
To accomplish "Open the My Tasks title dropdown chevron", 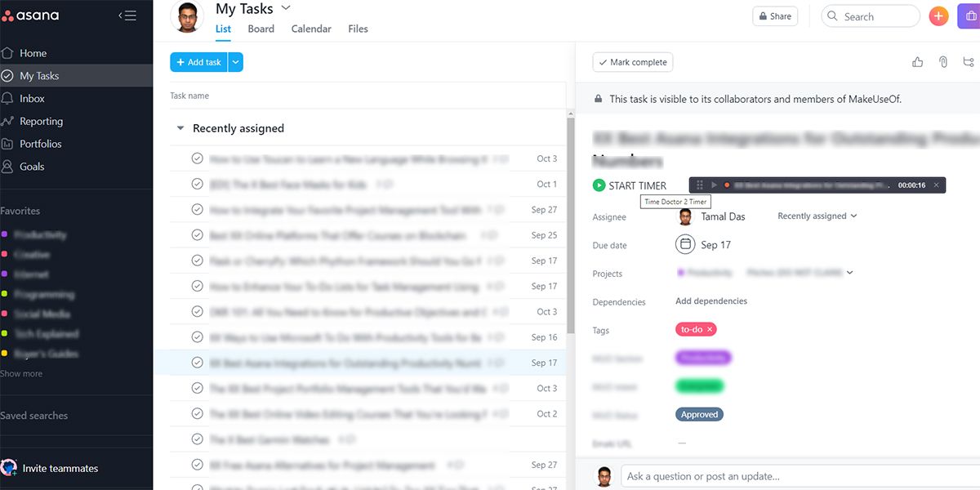I will 286,8.
